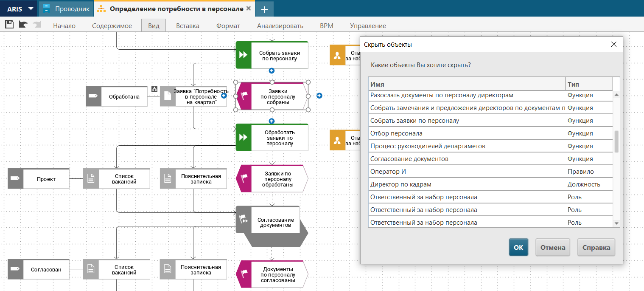The width and height of the screenshot is (644, 291).
Task: Switch to the Проводник tab
Action: click(66, 9)
